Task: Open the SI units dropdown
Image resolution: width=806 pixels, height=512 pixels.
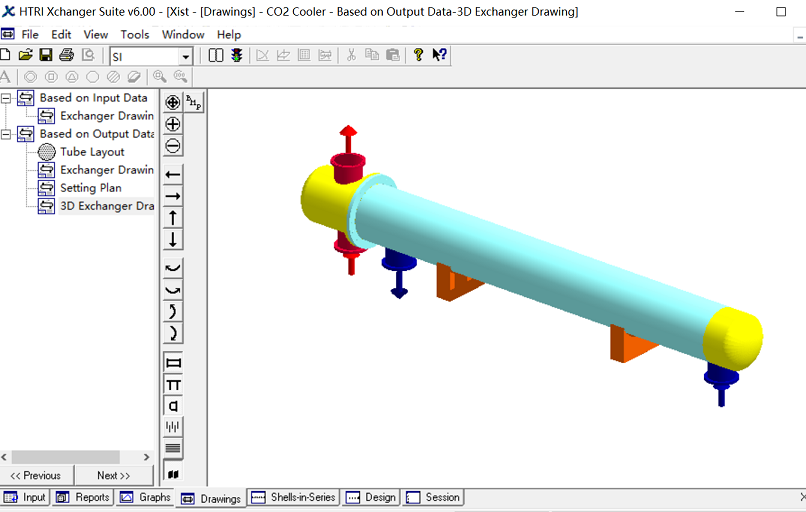Action: (186, 57)
